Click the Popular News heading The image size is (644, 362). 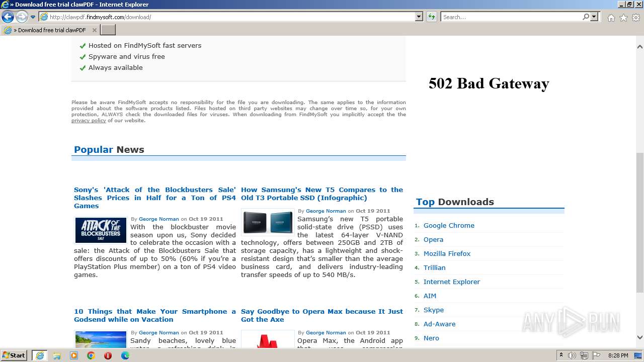(x=109, y=150)
